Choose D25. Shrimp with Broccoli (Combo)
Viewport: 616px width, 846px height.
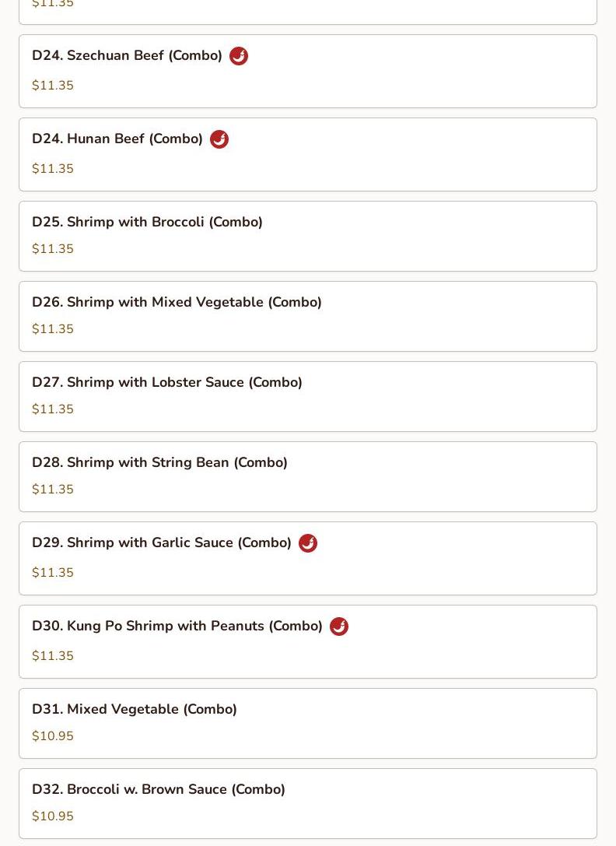tap(147, 223)
